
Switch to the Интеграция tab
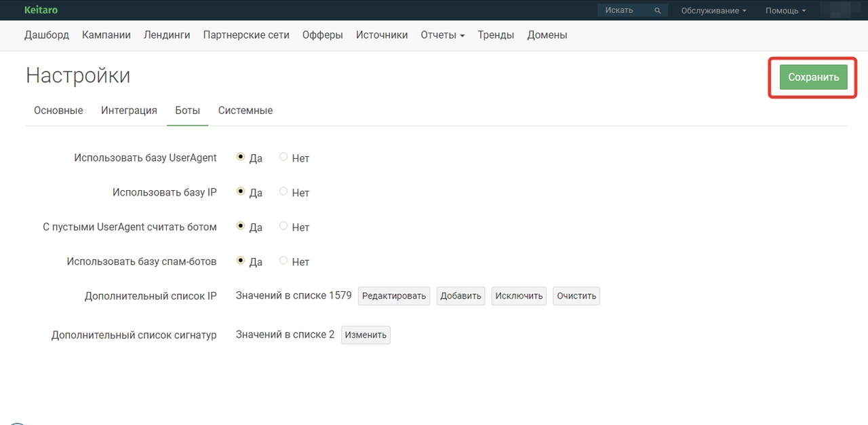tap(129, 111)
